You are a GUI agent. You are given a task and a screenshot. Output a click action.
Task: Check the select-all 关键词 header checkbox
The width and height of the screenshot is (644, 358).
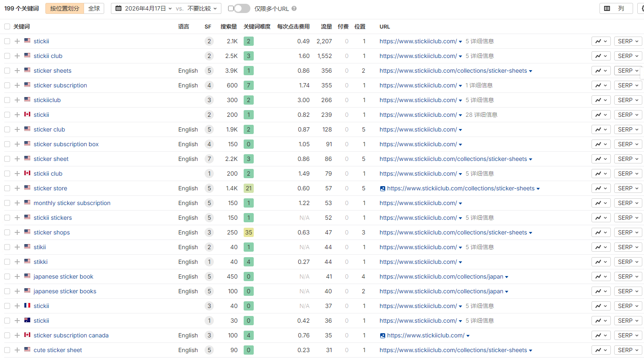point(7,26)
